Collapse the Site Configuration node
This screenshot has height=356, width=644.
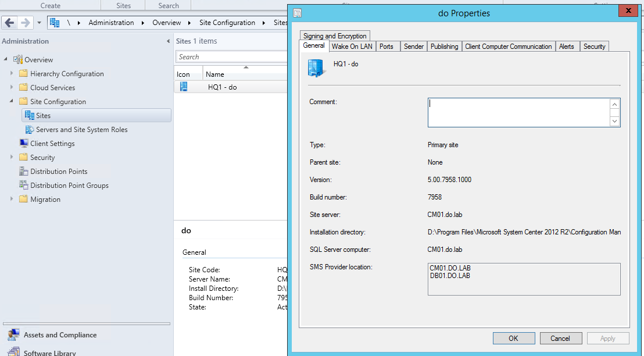coord(12,101)
